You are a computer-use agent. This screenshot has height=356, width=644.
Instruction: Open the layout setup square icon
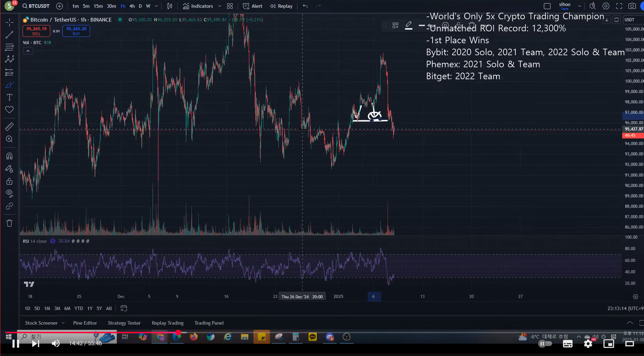547,6
